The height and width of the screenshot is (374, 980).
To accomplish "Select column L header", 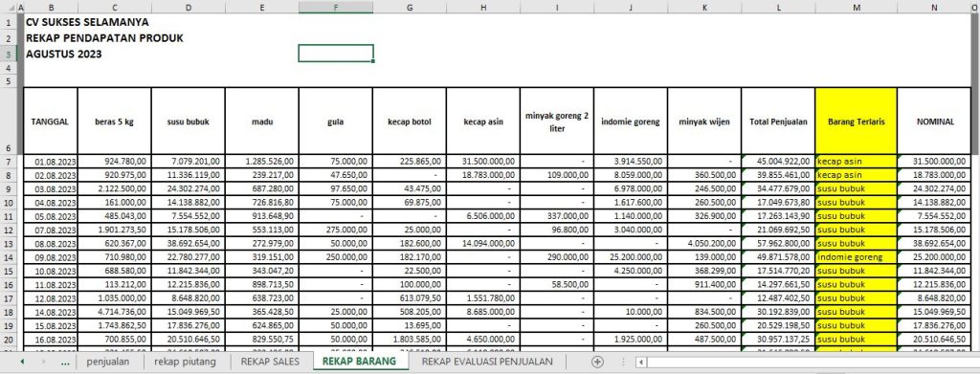I will pos(778,7).
